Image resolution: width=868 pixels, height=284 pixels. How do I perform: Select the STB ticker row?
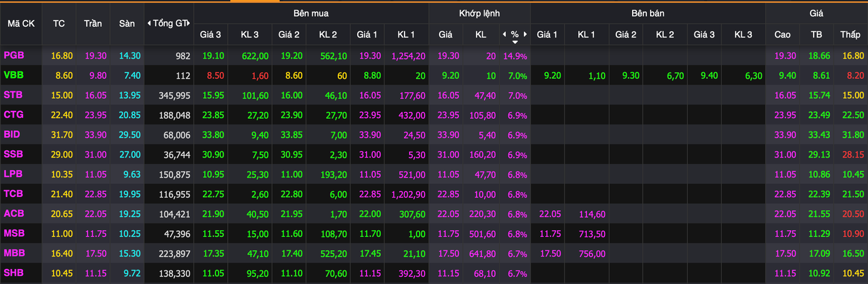(13, 95)
